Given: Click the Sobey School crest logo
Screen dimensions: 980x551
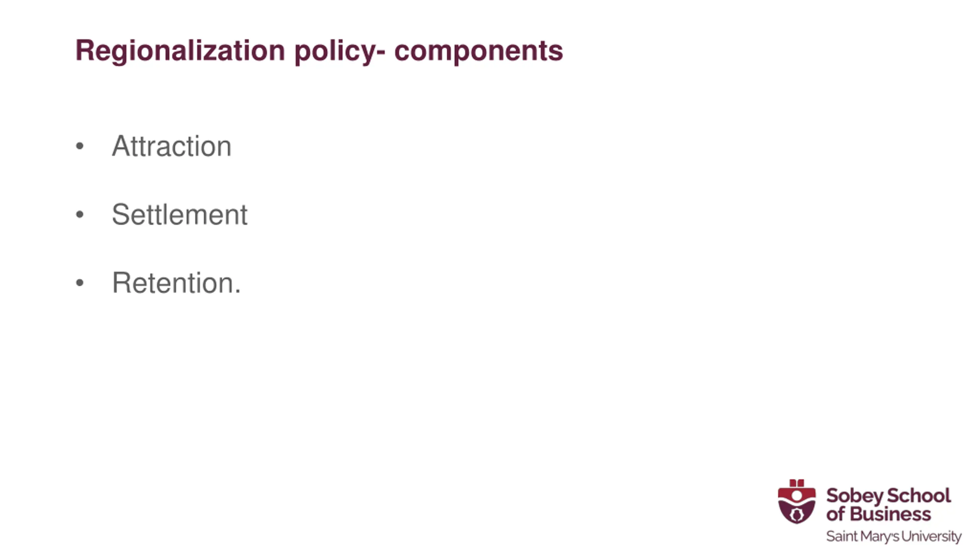Looking at the screenshot, I should tap(797, 501).
